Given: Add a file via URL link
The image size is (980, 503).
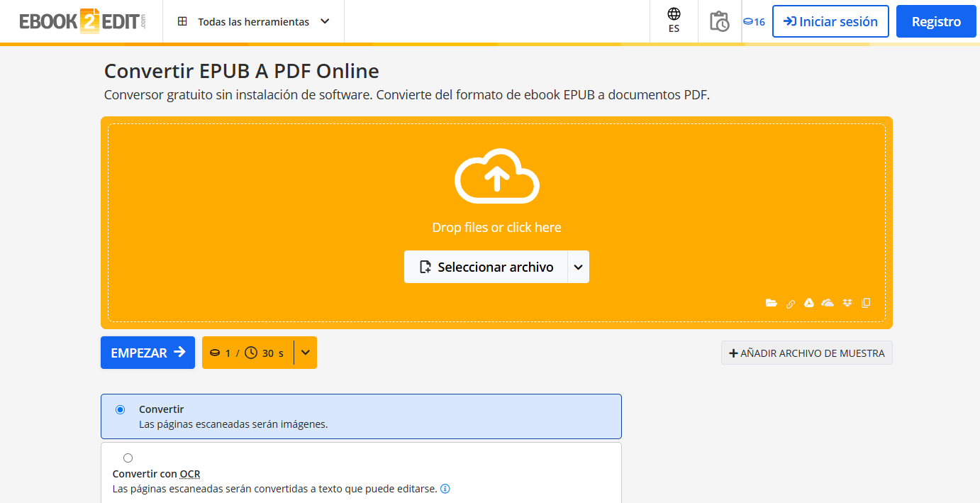Looking at the screenshot, I should [791, 303].
